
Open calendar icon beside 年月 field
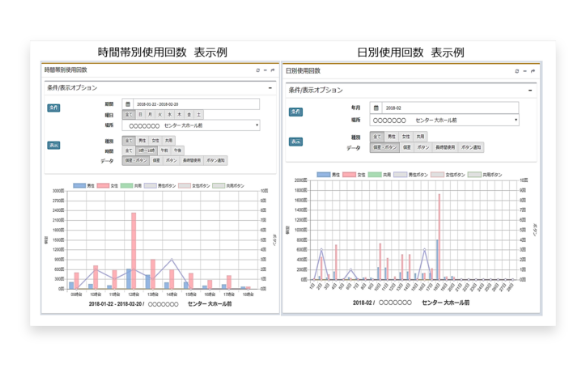click(x=376, y=108)
